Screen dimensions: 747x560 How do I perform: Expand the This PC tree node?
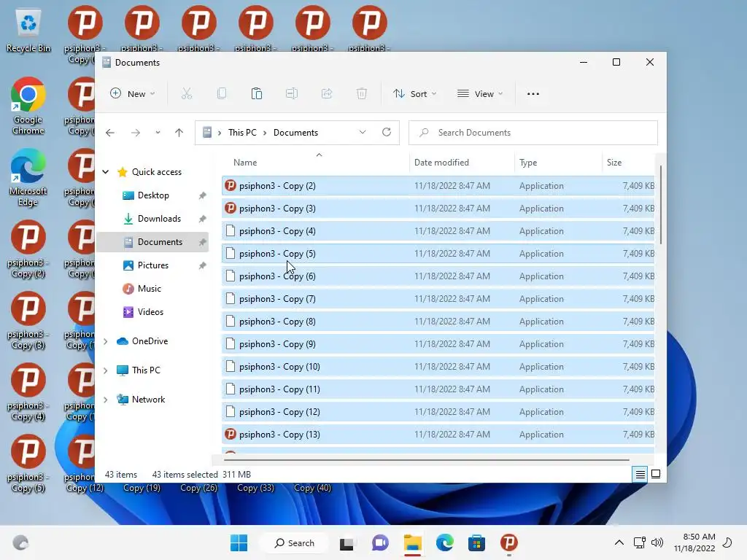click(x=106, y=370)
